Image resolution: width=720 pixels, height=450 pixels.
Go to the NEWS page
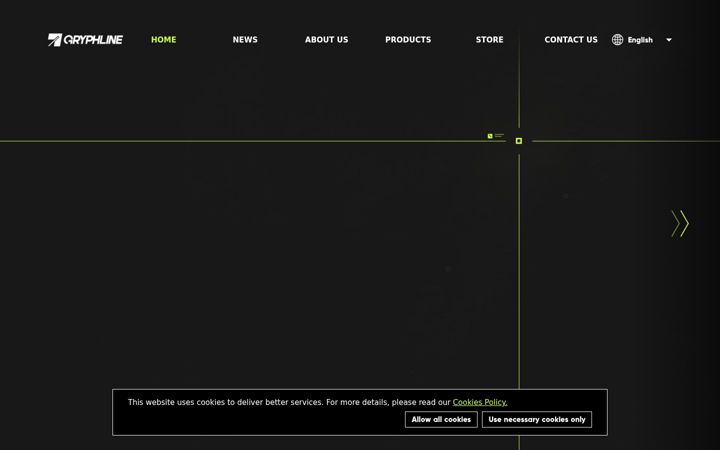pos(245,39)
